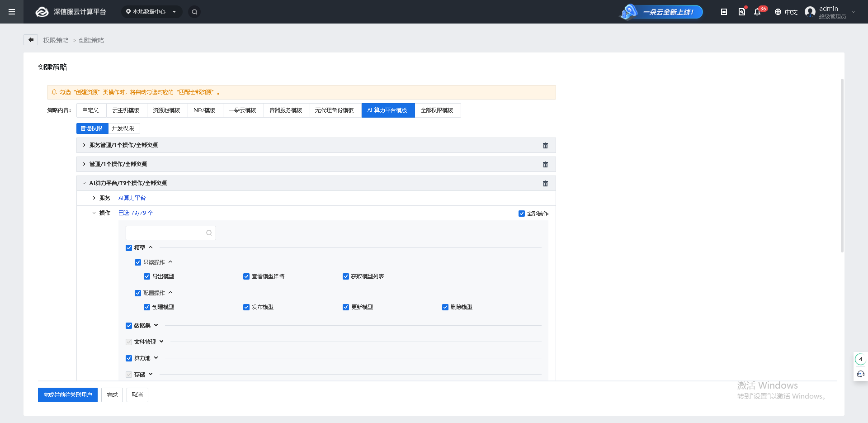This screenshot has height=423, width=868.
Task: Delete the 管理/1个操作 policy row
Action: point(545,164)
